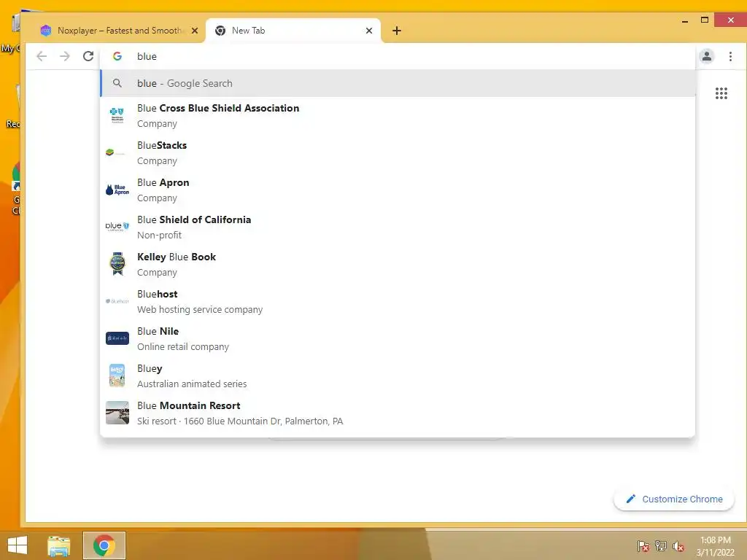Click the Kelley Blue Book badge icon
The image size is (747, 560).
[117, 264]
